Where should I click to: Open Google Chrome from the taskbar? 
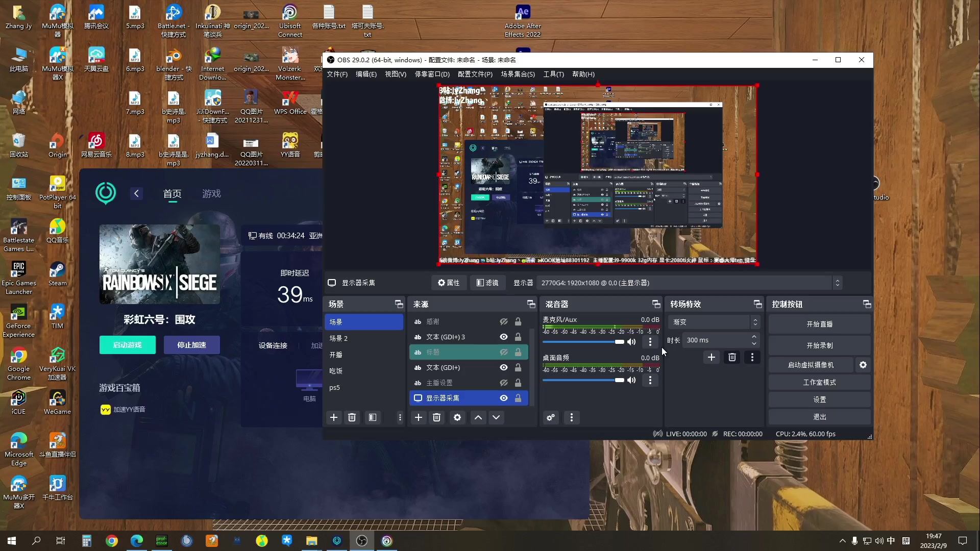point(112,541)
